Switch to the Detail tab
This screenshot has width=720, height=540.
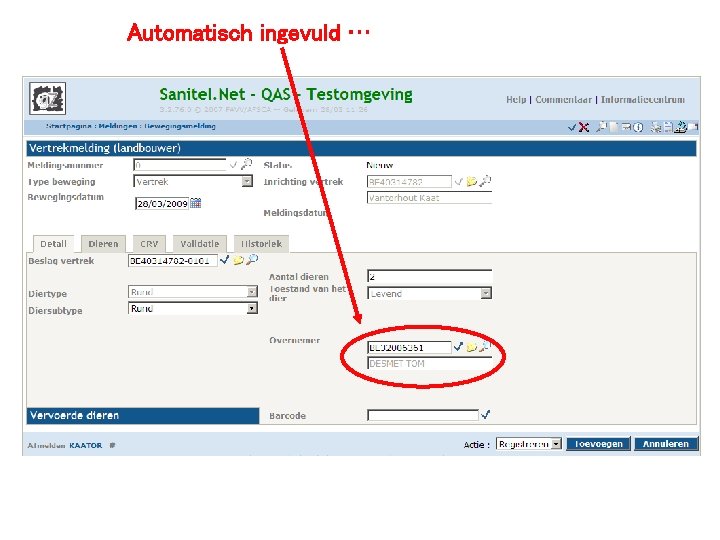pyautogui.click(x=53, y=244)
